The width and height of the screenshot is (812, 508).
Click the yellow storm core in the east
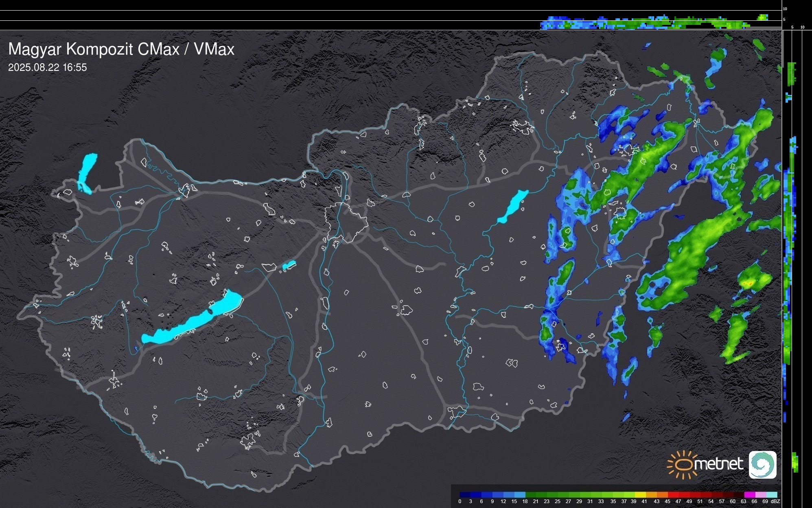coord(747,283)
